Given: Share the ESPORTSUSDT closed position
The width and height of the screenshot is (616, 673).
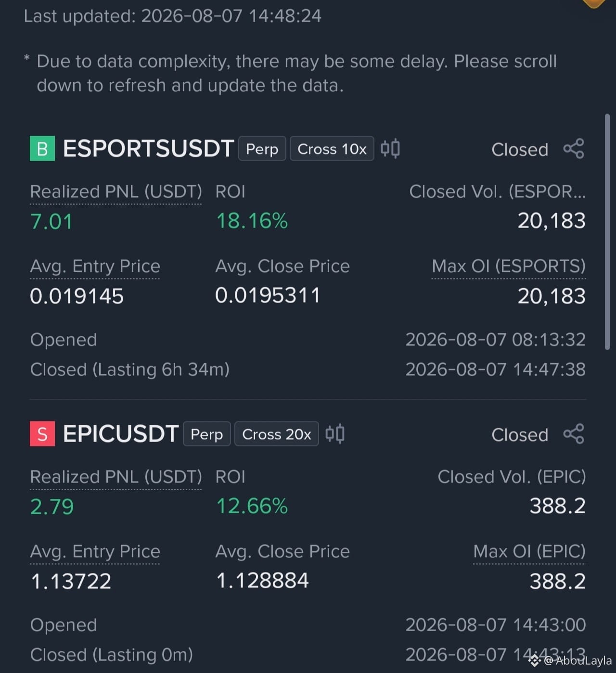Looking at the screenshot, I should click(574, 149).
